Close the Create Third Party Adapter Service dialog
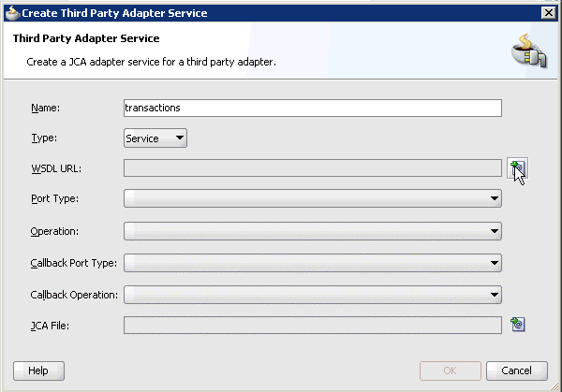 coord(548,13)
